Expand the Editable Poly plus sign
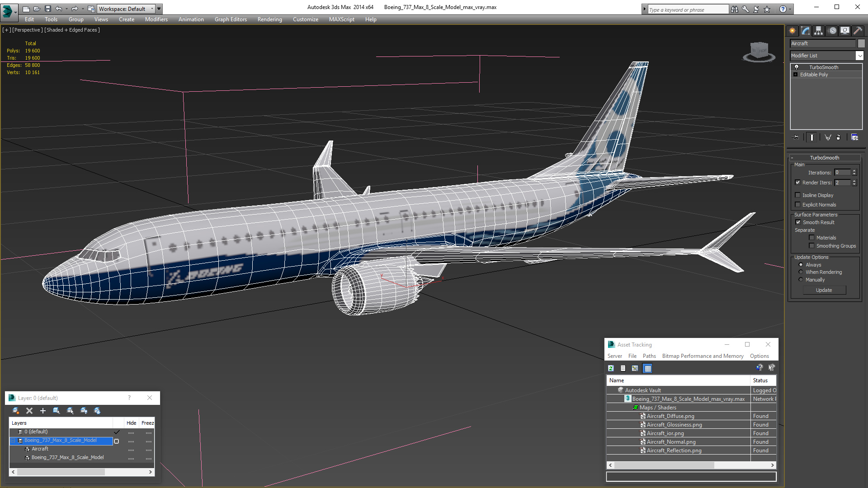This screenshot has height=488, width=868. point(795,75)
